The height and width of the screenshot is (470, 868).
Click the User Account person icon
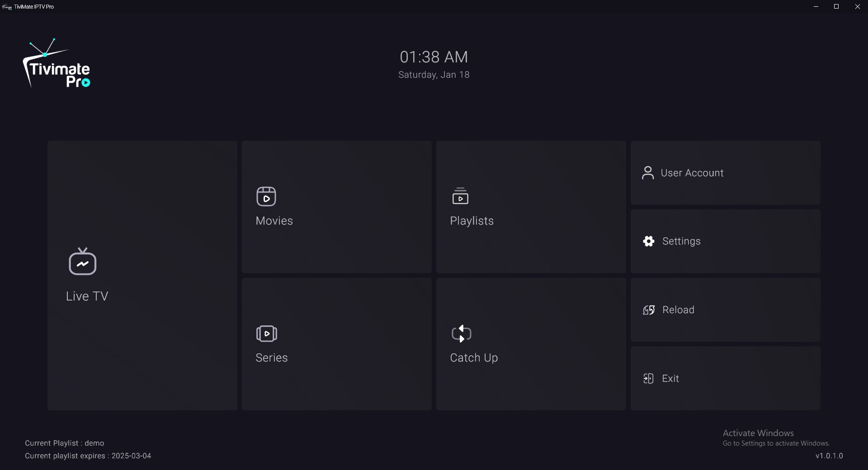[648, 173]
